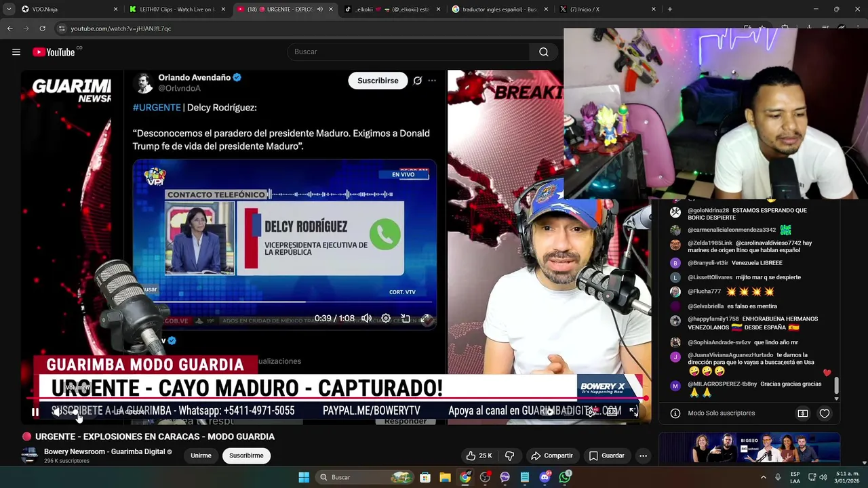The width and height of the screenshot is (868, 488).
Task: Open the suggested video thumbnail below chat
Action: pos(749,449)
